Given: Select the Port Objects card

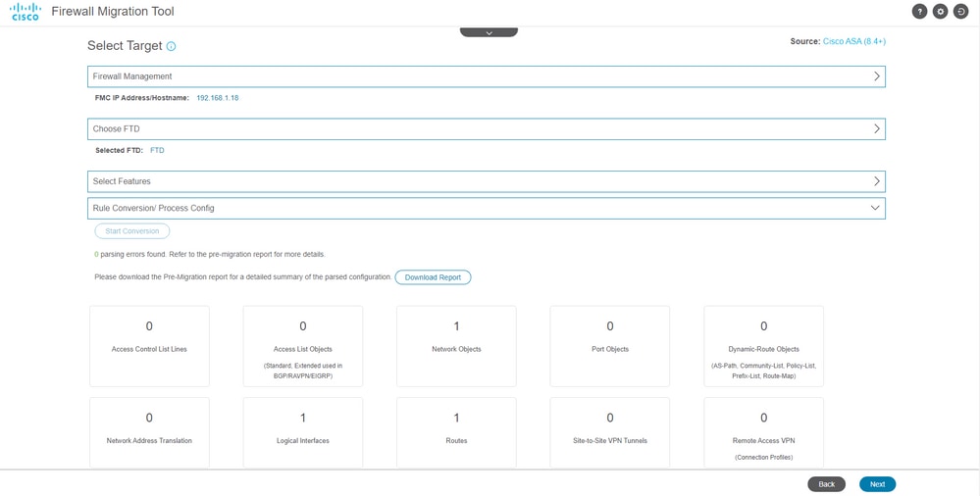Looking at the screenshot, I should pyautogui.click(x=610, y=346).
